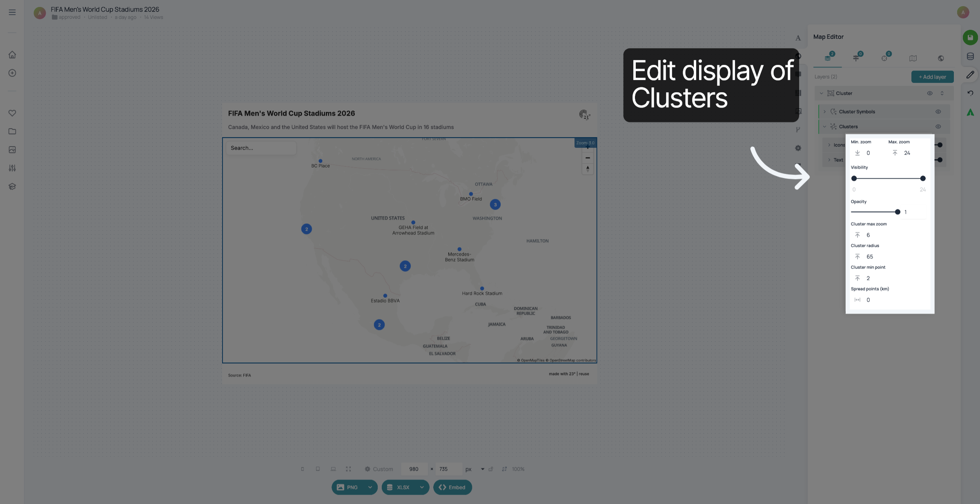Open the Layers tab in Map Editor
The image size is (980, 504).
pyautogui.click(x=828, y=58)
